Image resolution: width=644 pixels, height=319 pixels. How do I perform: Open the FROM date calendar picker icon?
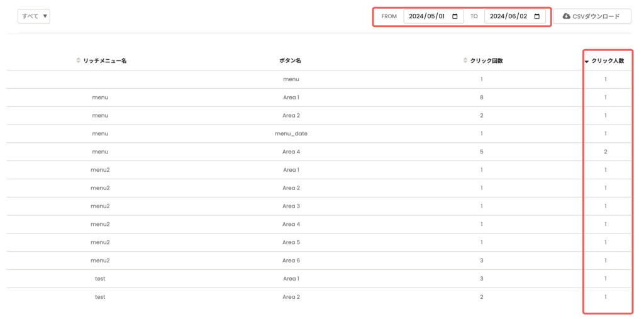[x=455, y=16]
